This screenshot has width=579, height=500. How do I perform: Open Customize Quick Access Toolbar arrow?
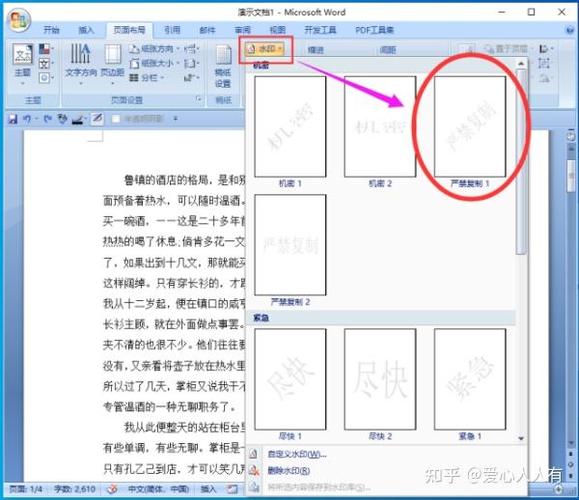(175, 119)
